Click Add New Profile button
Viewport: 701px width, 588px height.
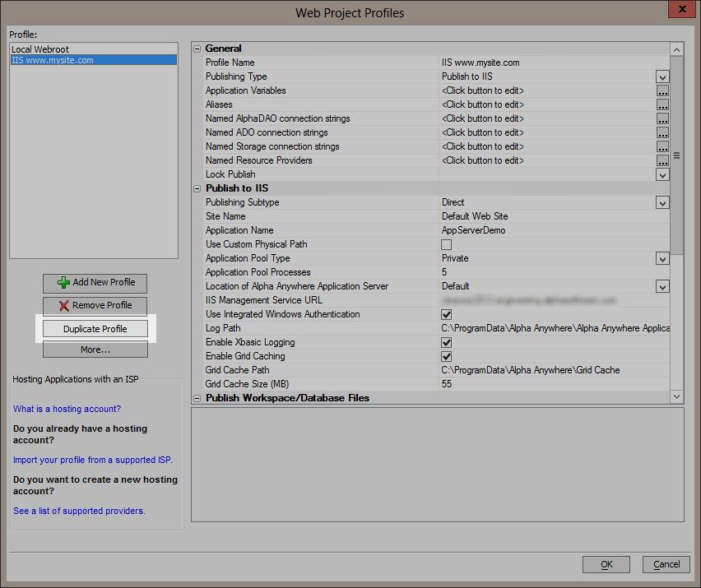tap(95, 283)
